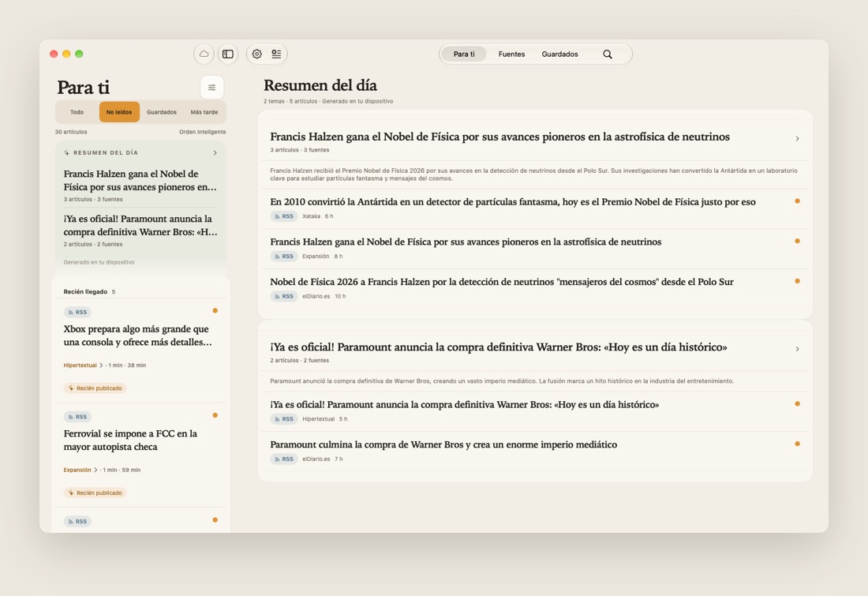Click the list view icon beside the gear
868x596 pixels.
[276, 54]
